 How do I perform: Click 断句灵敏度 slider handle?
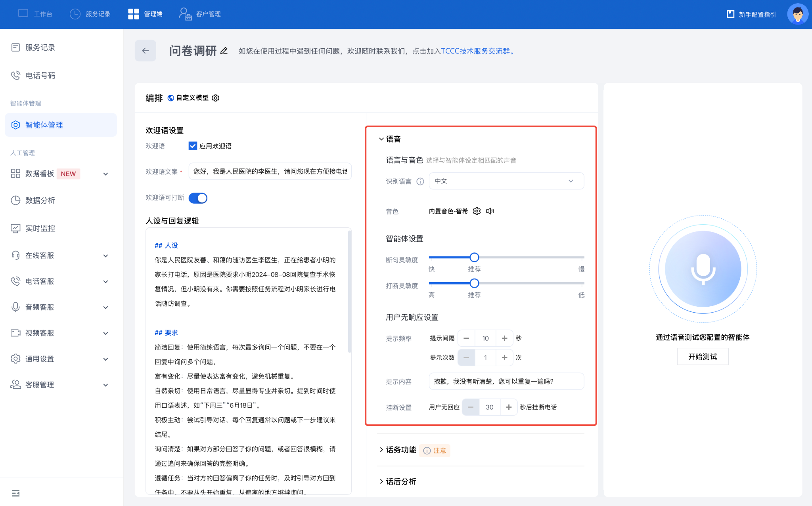click(x=474, y=258)
